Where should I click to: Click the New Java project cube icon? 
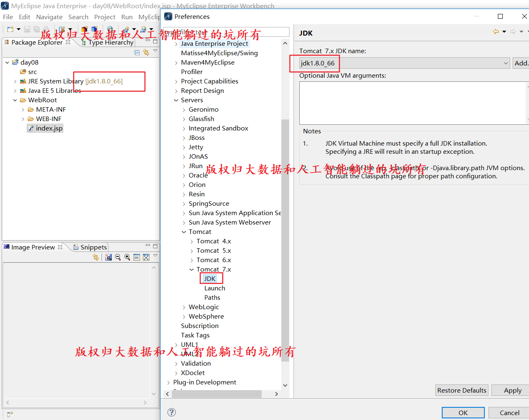(x=84, y=29)
